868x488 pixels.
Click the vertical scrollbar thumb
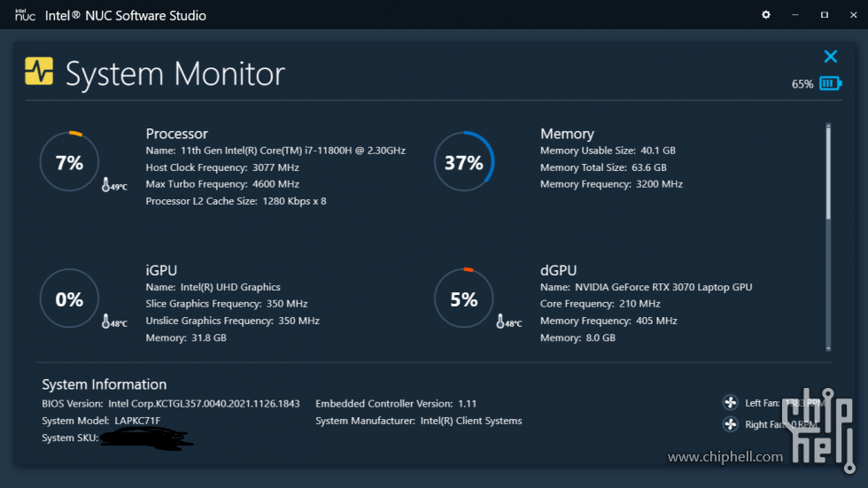tap(828, 173)
